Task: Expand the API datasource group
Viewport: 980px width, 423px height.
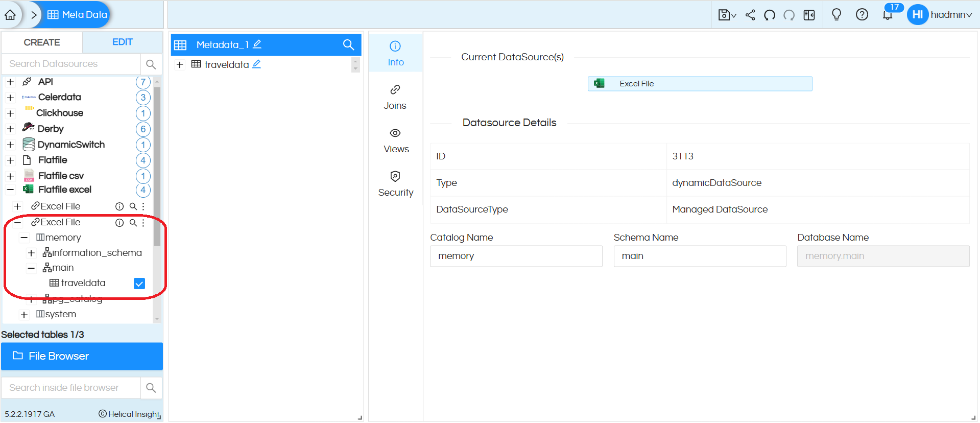Action: click(x=10, y=82)
